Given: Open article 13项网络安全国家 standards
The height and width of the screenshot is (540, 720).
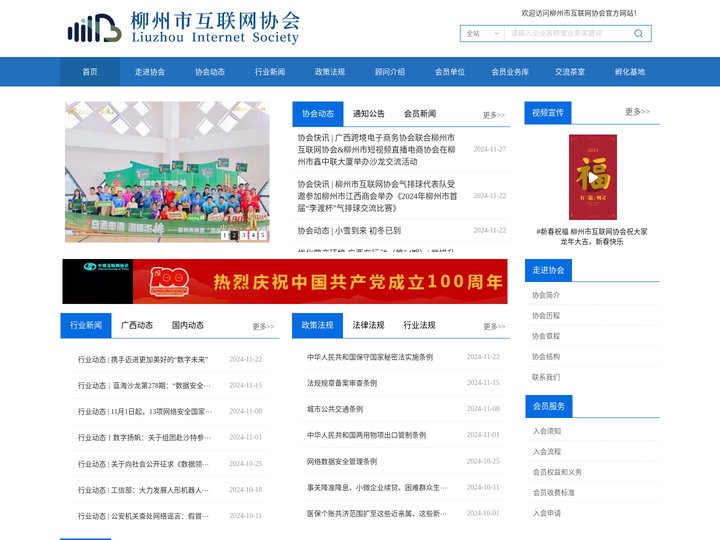Looking at the screenshot, I should point(145,411).
